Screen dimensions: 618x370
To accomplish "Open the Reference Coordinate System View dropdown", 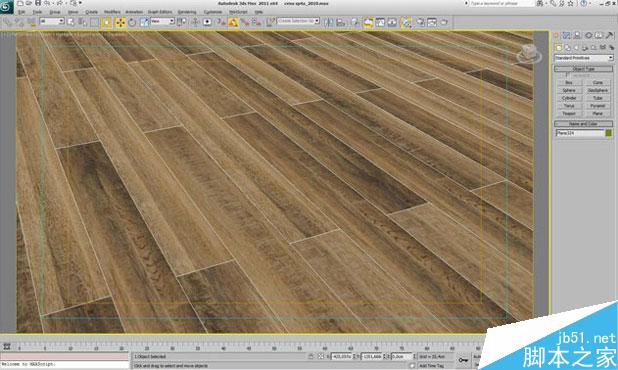I will (x=162, y=21).
